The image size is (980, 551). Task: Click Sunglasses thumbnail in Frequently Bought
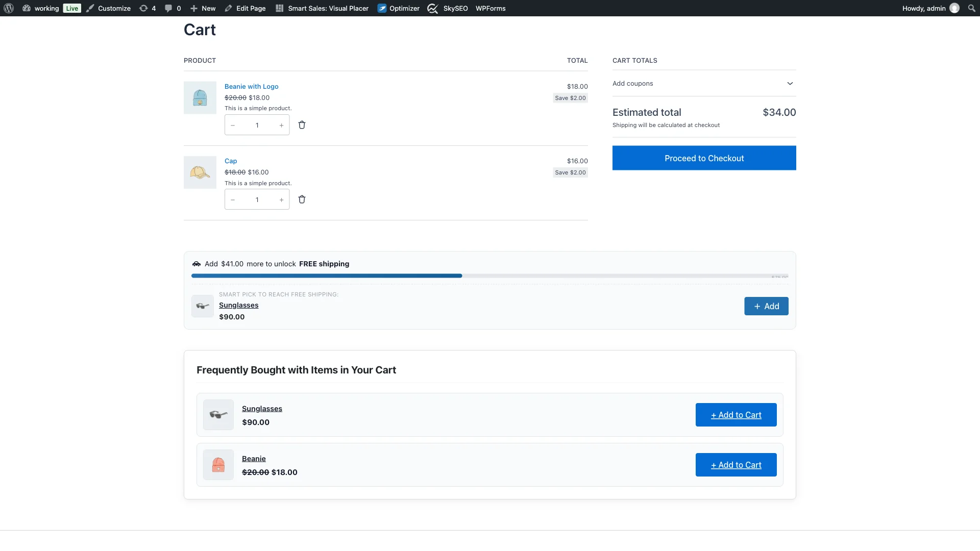(x=218, y=415)
